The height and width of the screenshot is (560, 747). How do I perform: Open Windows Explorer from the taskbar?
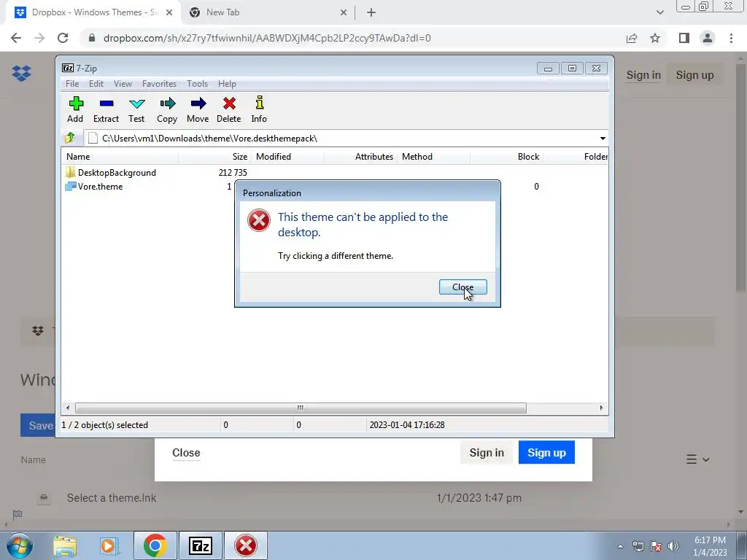[65, 545]
